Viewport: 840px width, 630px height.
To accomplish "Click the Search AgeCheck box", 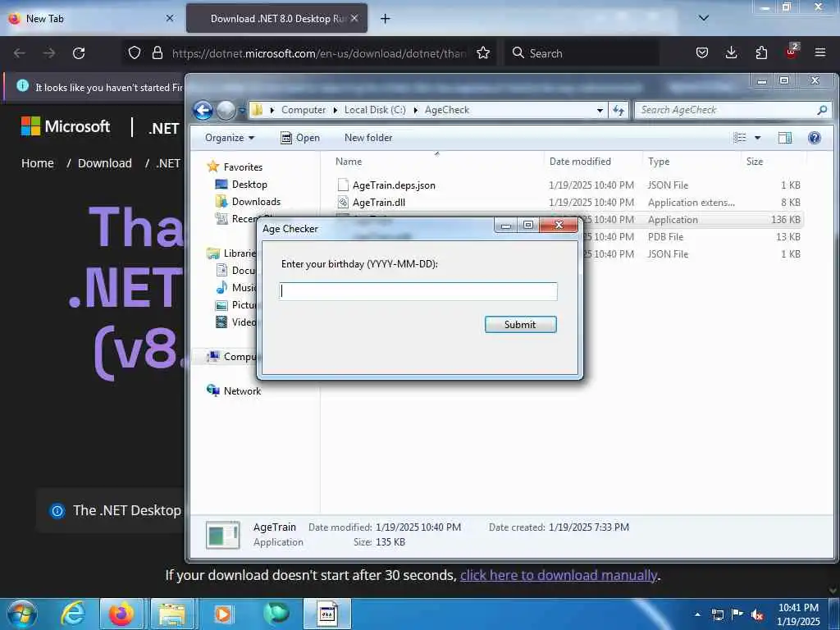I will 733,110.
